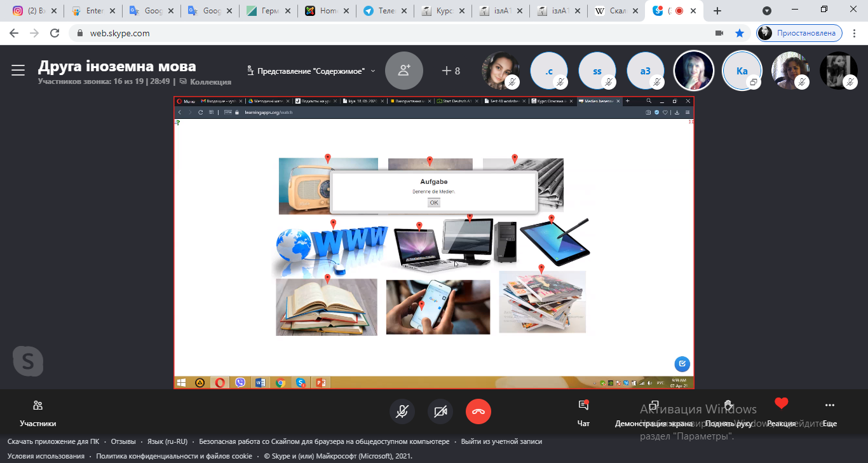Click the add participant icon
868x463 pixels.
click(403, 70)
